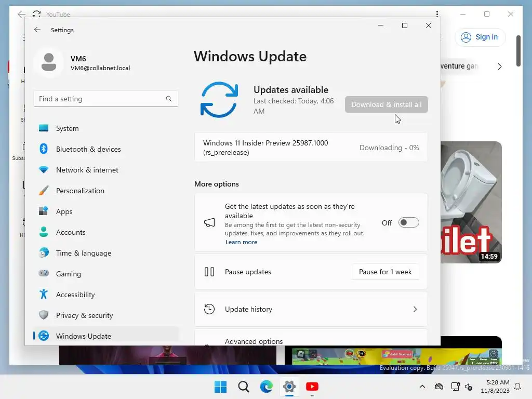Open Accounts settings page
Screen dimensions: 532x399
[106, 232]
